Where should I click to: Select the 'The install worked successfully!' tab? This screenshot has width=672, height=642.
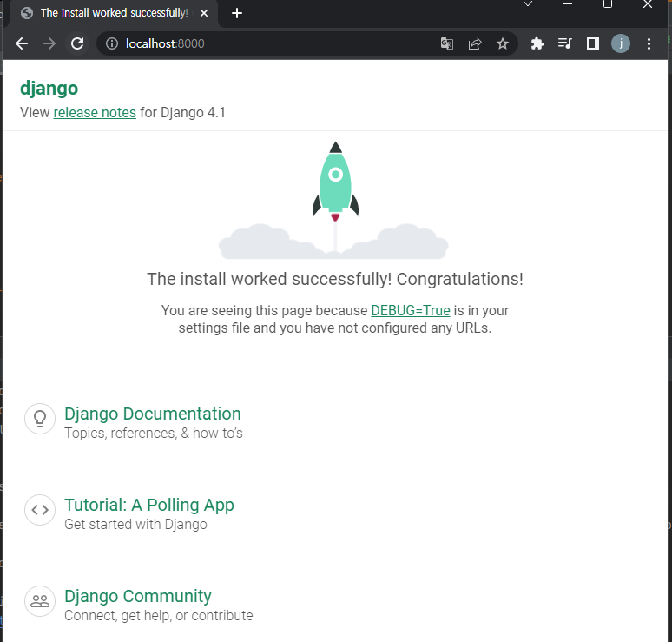coord(115,13)
